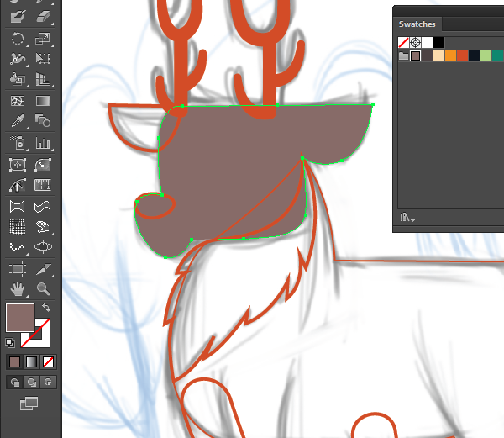Screen dimensions: 504x438
Task: Select the curve-with-resize-arrow plugin tool
Action: [x=43, y=165]
